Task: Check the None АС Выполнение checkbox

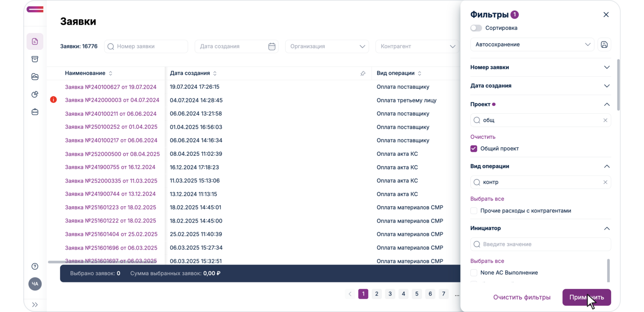Action: 474,272
